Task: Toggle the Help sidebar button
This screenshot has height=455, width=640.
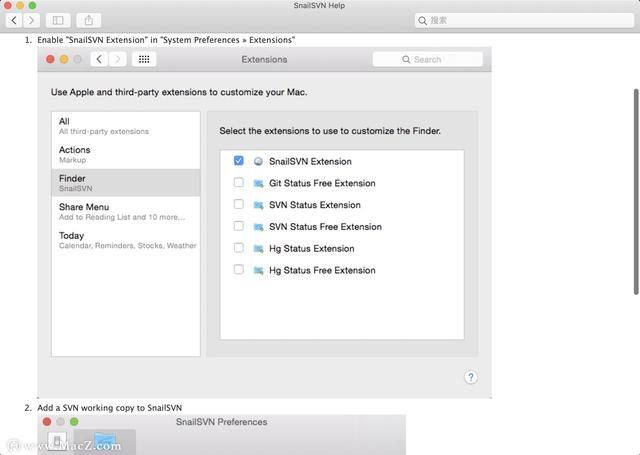Action: click(58, 20)
